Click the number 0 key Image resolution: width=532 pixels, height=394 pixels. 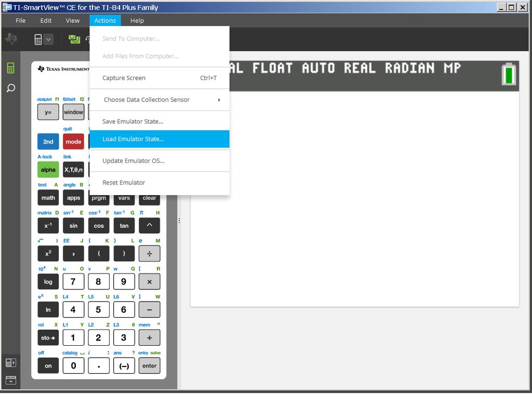pos(73,366)
